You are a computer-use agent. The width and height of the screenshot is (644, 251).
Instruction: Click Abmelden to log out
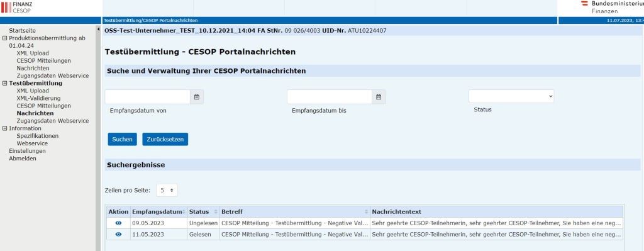click(x=23, y=159)
